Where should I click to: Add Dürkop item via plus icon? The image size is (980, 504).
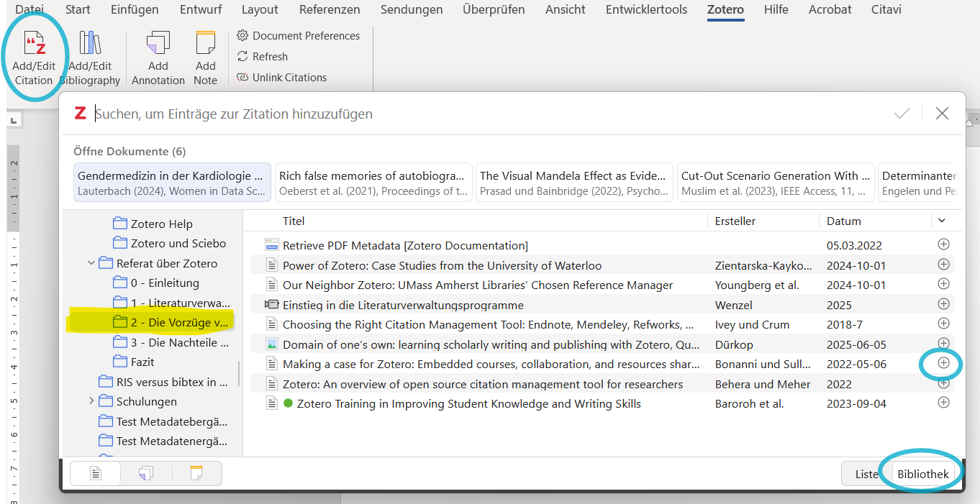[944, 344]
